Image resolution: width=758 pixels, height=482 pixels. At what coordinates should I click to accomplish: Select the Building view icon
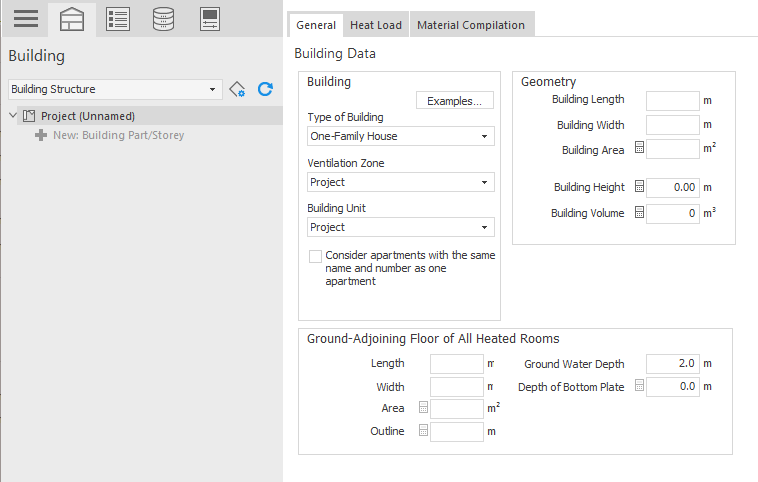[x=72, y=19]
